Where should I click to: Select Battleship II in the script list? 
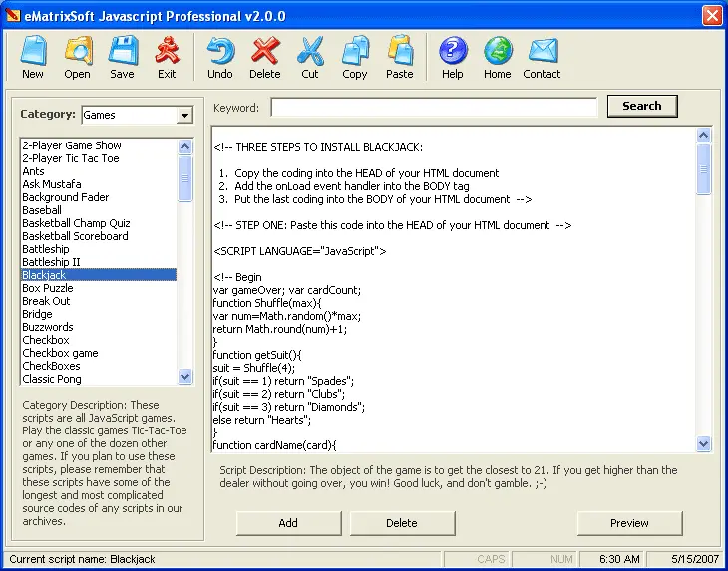point(59,262)
